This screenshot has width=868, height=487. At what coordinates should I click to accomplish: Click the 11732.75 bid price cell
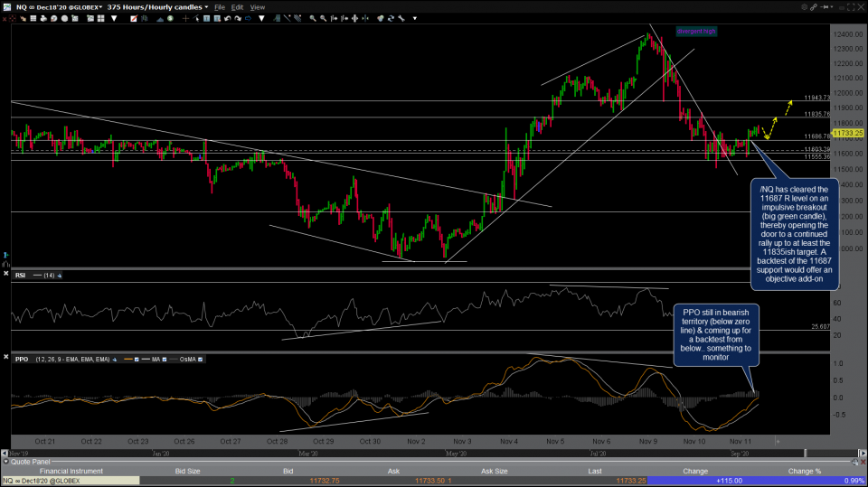click(x=325, y=481)
